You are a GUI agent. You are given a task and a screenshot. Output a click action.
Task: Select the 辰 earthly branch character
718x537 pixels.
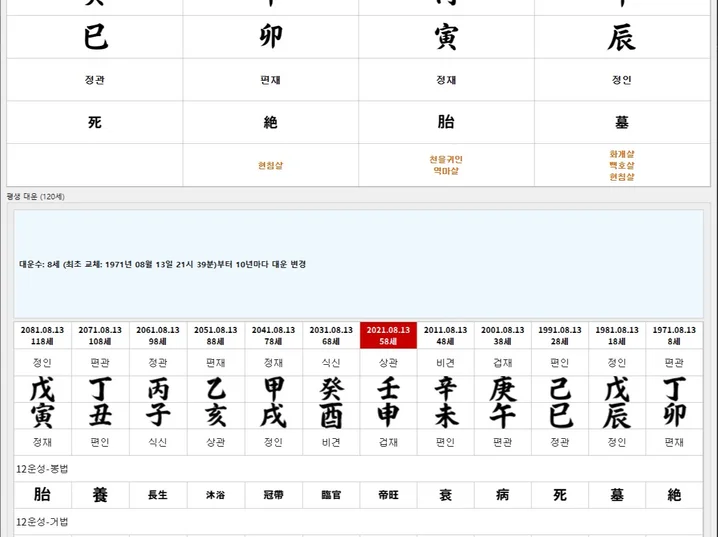tap(621, 38)
